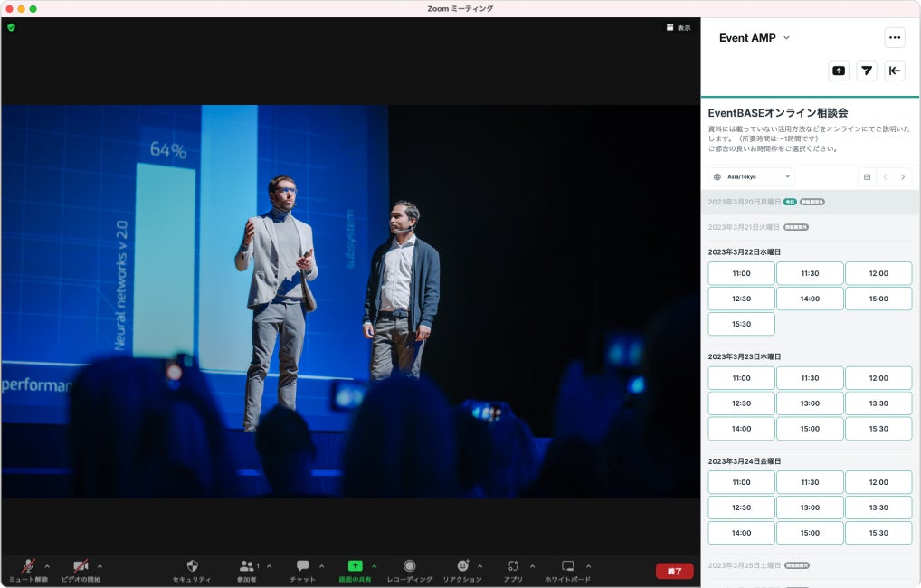Go to next dates with right chevron
Screen dimensions: 921x588
click(902, 177)
